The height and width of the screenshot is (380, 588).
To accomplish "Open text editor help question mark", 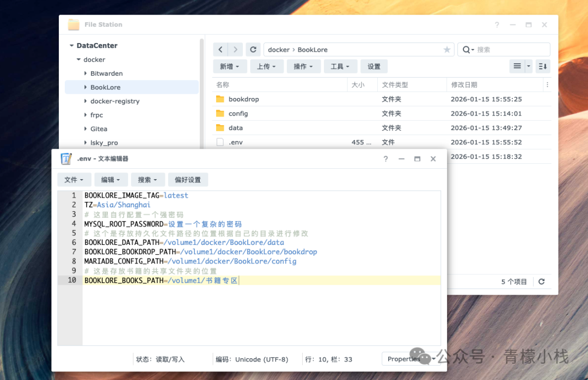I will click(x=385, y=158).
